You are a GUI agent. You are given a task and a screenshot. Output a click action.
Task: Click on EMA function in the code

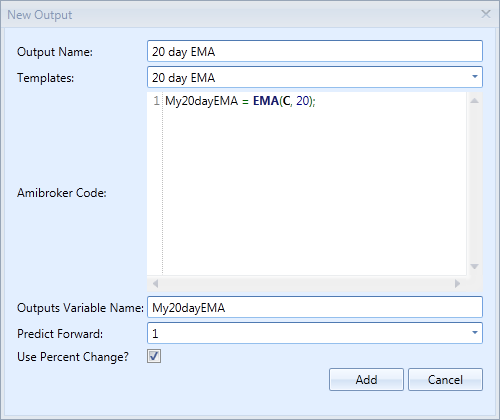click(x=266, y=101)
